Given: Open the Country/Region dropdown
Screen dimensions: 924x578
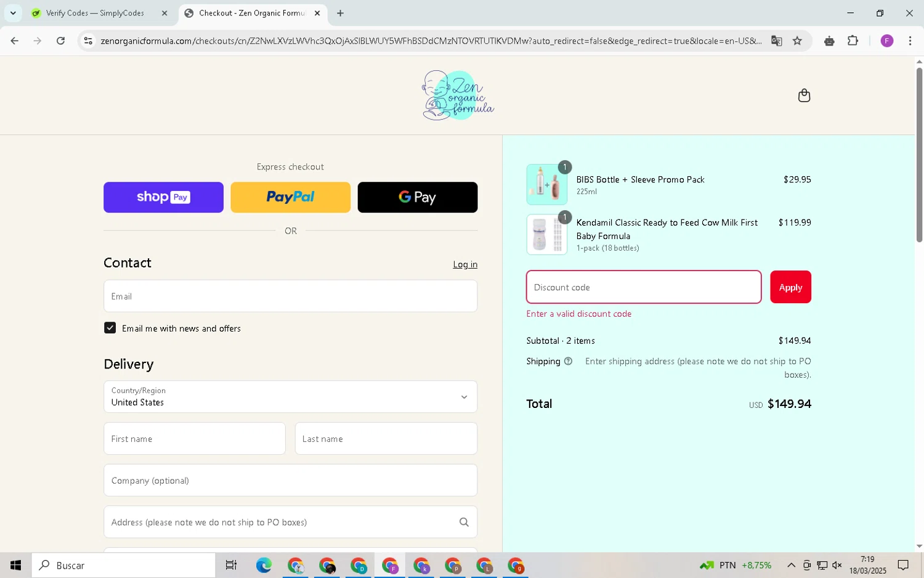Looking at the screenshot, I should (290, 396).
